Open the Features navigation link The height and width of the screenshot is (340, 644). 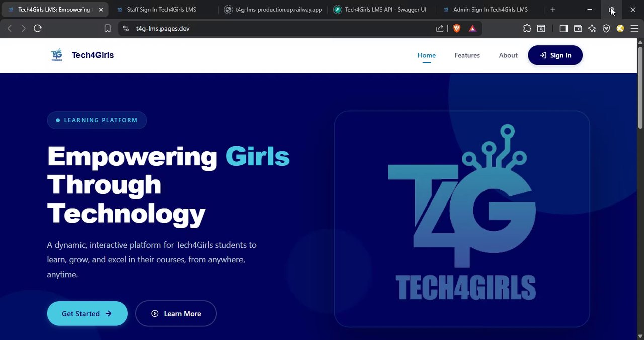point(467,55)
